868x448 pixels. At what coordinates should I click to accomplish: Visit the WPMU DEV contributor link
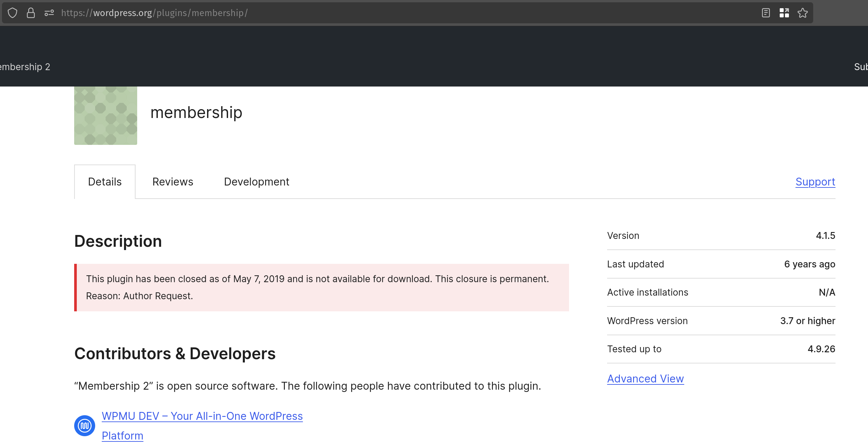point(202,416)
